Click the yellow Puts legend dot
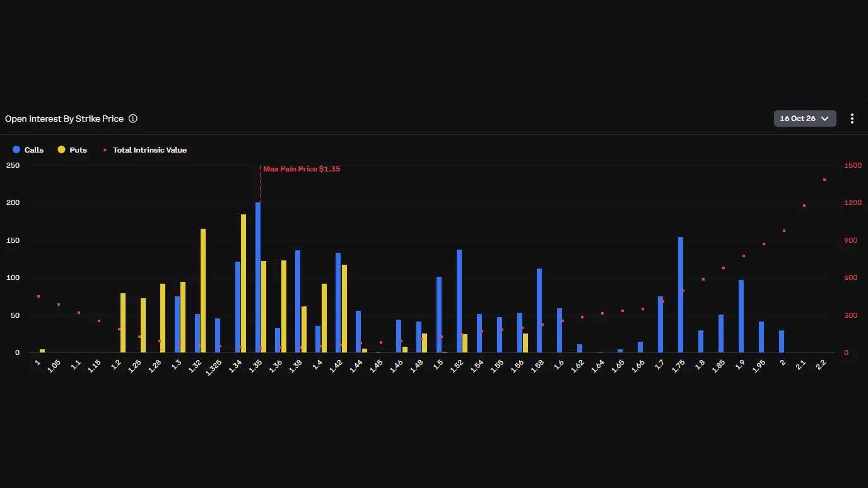Viewport: 868px width, 488px height. (61, 150)
